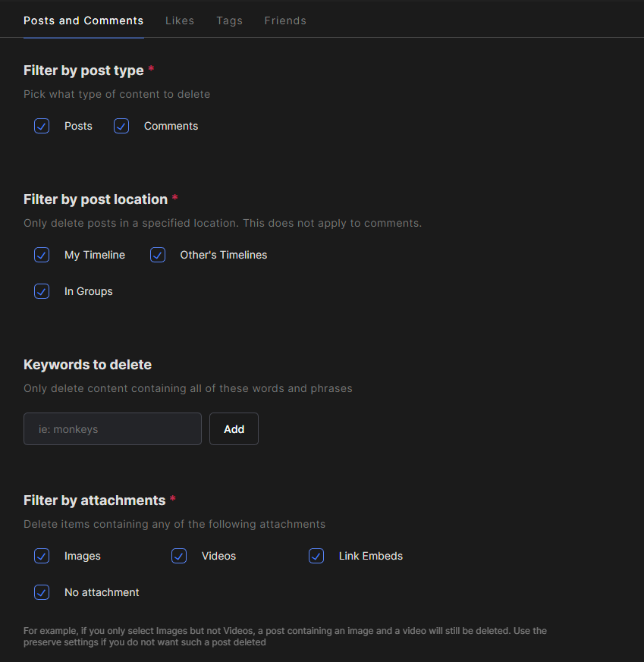Click the 'Comments' label text

[x=171, y=126]
